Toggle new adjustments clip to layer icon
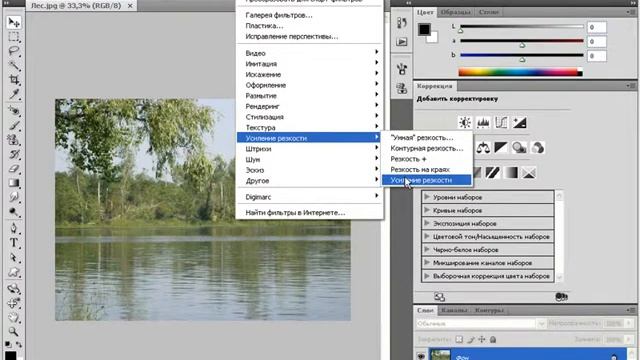This screenshot has height=360, width=640. pos(562,297)
